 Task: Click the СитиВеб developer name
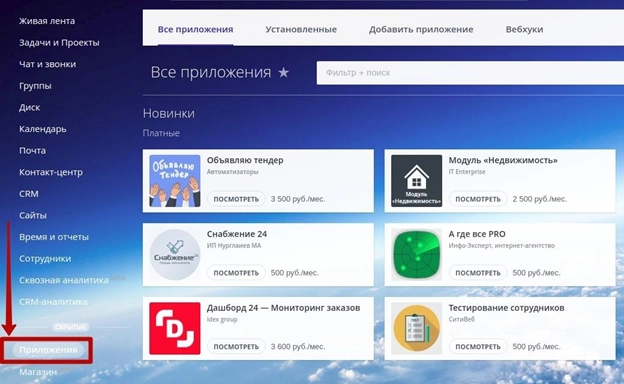click(462, 319)
